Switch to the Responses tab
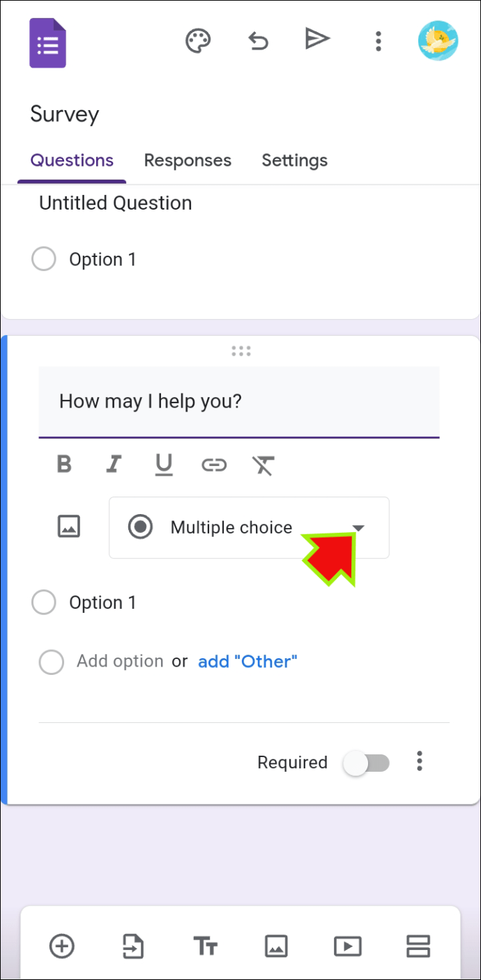Screen dimensions: 481x980 tap(187, 160)
